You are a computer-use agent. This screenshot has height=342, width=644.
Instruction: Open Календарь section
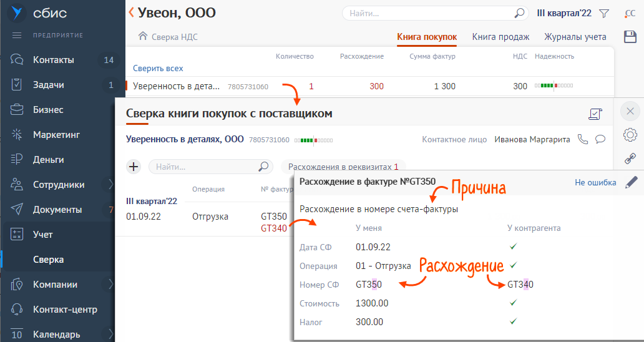(57, 335)
